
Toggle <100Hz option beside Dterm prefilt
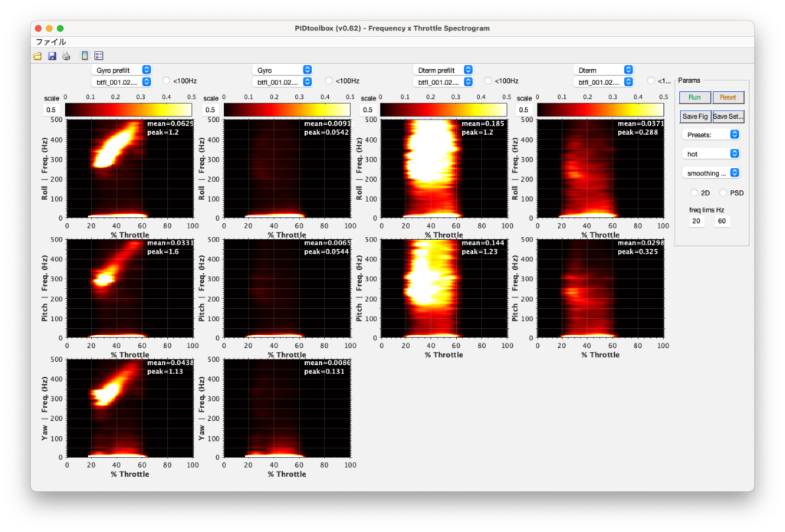488,80
